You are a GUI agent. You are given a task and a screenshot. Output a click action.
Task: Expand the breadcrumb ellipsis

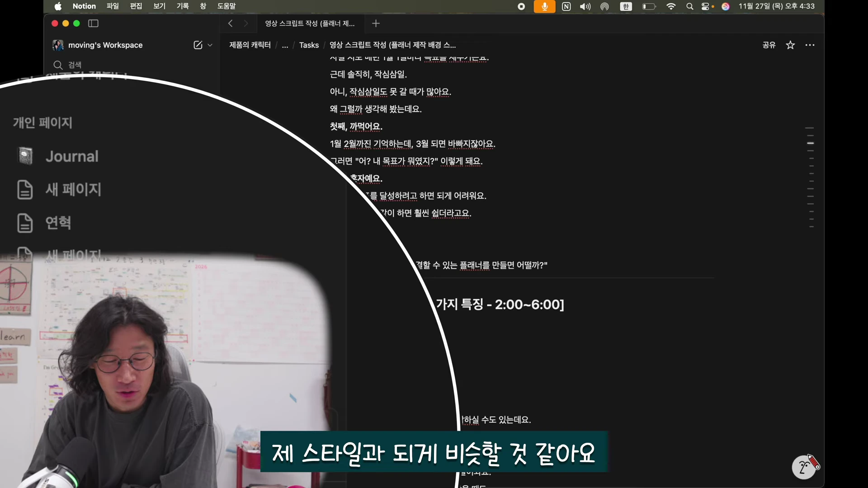point(285,45)
